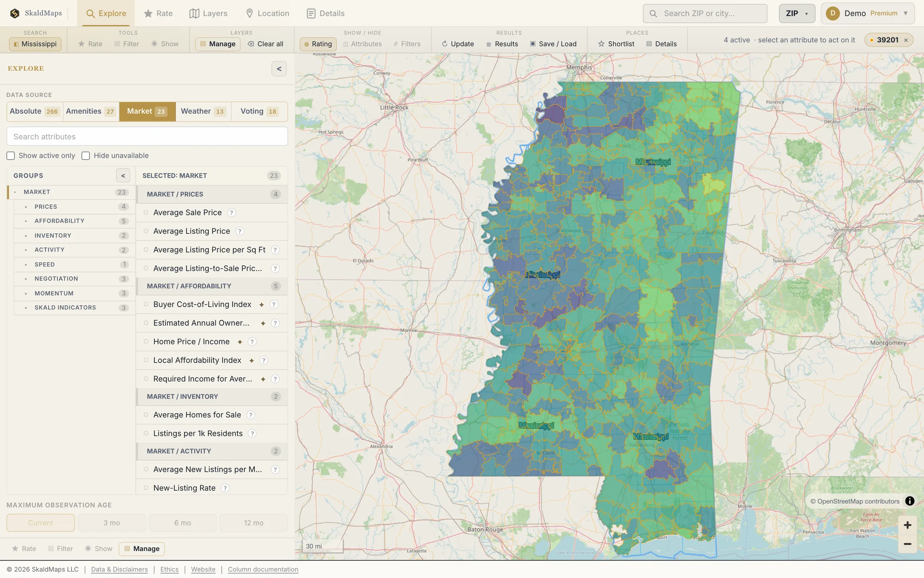Open help for Listings per 1k Residents
The height and width of the screenshot is (578, 924).
coord(252,433)
